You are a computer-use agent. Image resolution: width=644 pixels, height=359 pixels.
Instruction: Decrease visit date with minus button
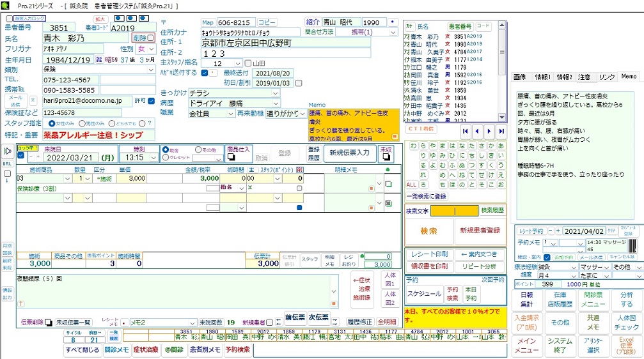[x=31, y=157]
